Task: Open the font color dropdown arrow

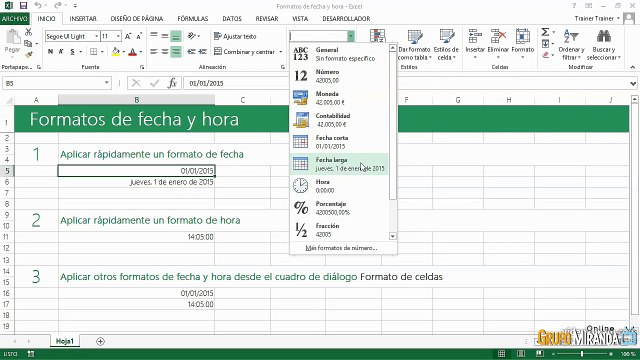Action: coord(141,52)
